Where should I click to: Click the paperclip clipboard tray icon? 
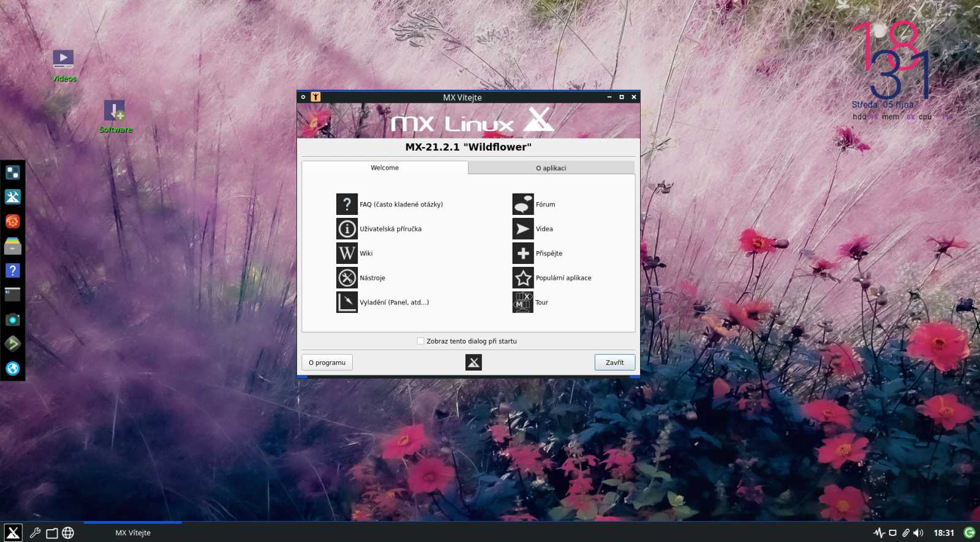[x=905, y=533]
